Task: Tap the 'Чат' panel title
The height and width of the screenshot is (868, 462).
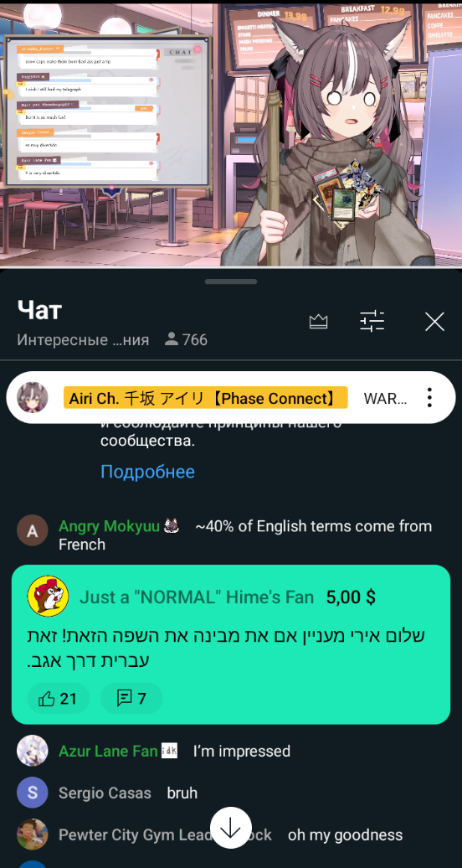Action: click(x=38, y=311)
